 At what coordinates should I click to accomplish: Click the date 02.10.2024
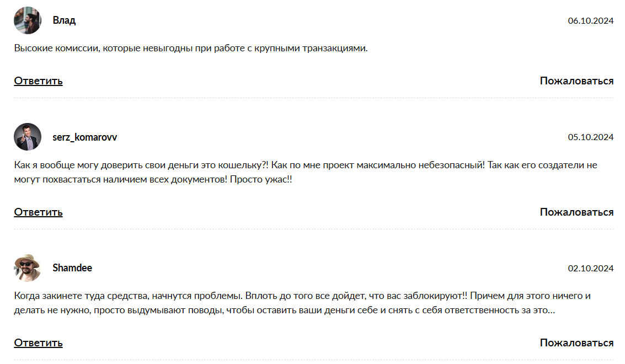click(591, 269)
